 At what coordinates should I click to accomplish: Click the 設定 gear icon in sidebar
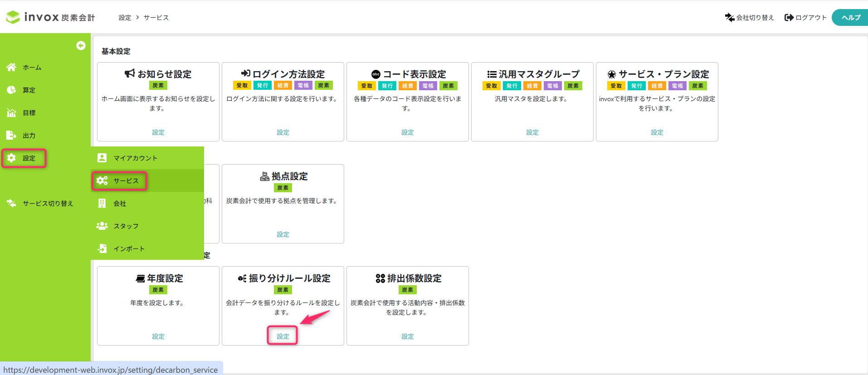pos(11,158)
